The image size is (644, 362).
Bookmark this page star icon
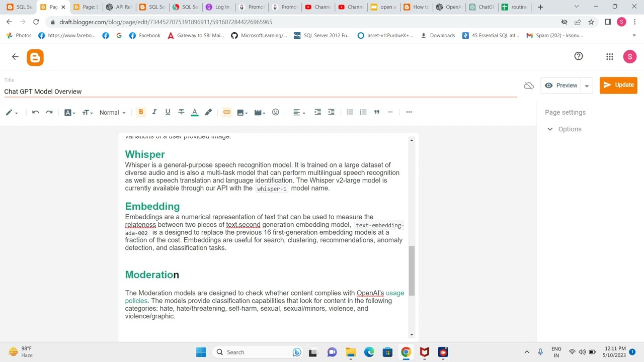(591, 22)
